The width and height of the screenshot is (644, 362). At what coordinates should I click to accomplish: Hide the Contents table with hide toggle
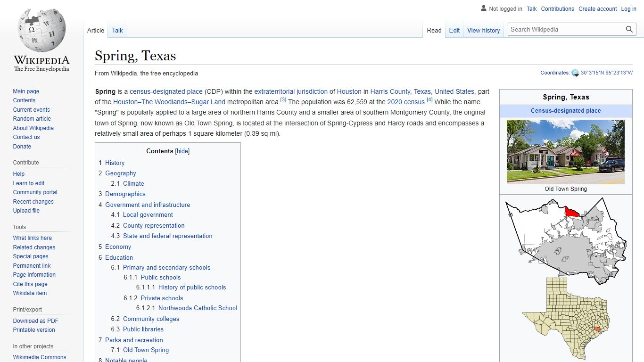[x=182, y=151]
